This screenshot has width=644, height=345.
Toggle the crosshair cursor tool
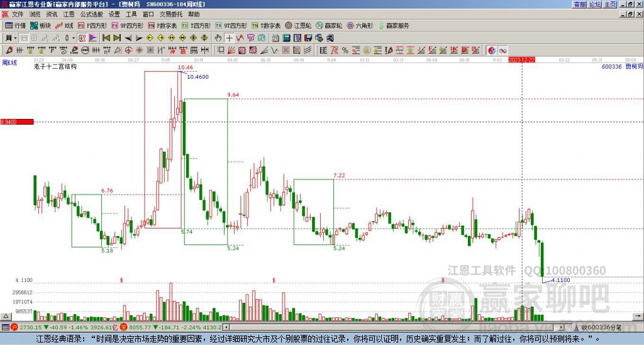229,38
